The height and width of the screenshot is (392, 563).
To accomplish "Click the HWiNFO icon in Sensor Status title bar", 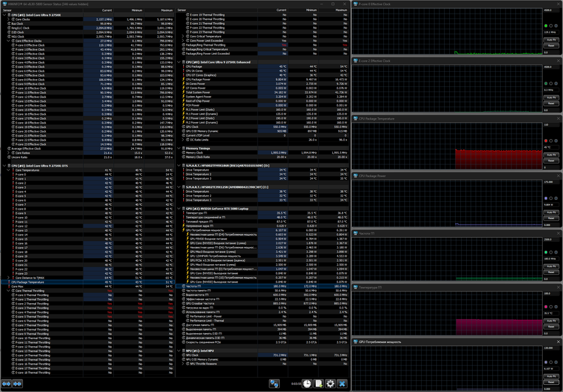I will 4,4.
